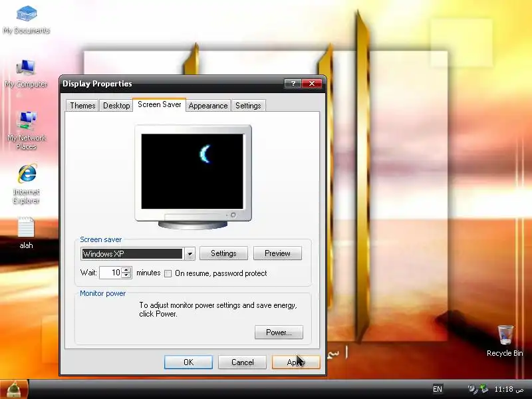Increase wait time with up arrow
This screenshot has height=399, width=532.
(126, 270)
